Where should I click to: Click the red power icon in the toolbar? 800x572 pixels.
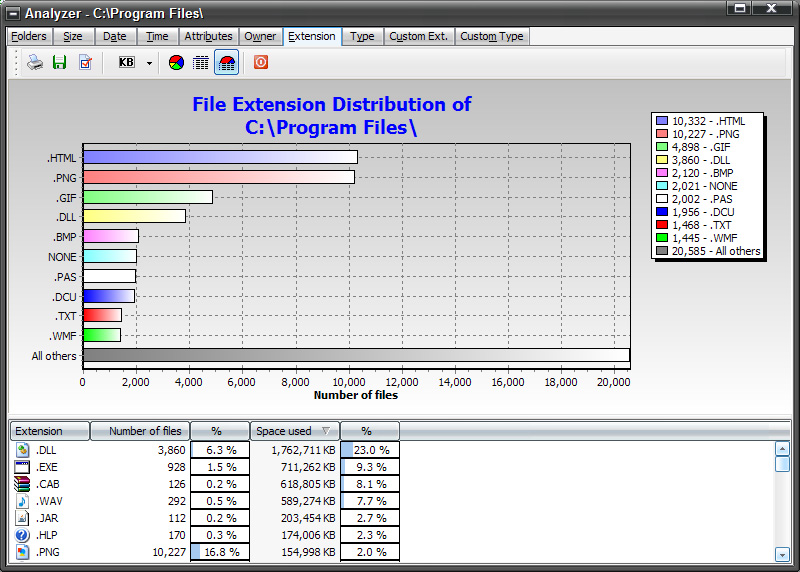pyautogui.click(x=260, y=62)
